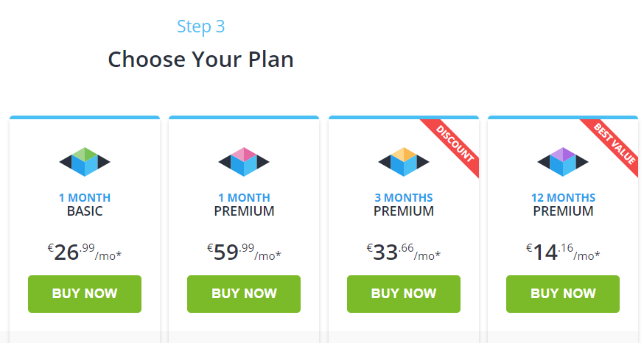Click the orange-topped cube icon for 3 Months Premium
Viewport: 644px width, 343px height.
click(x=404, y=163)
